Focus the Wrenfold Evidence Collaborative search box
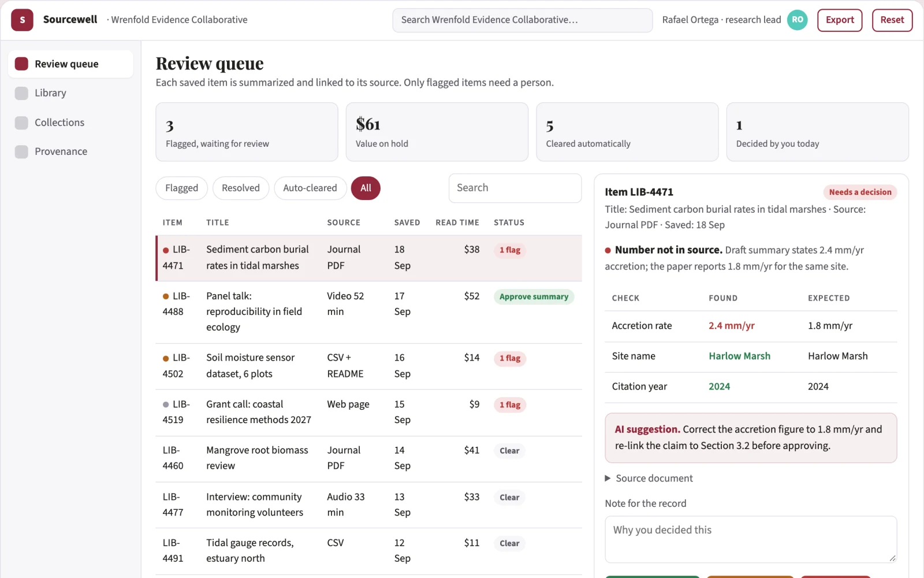Screen dimensions: 924x578 coord(523,20)
